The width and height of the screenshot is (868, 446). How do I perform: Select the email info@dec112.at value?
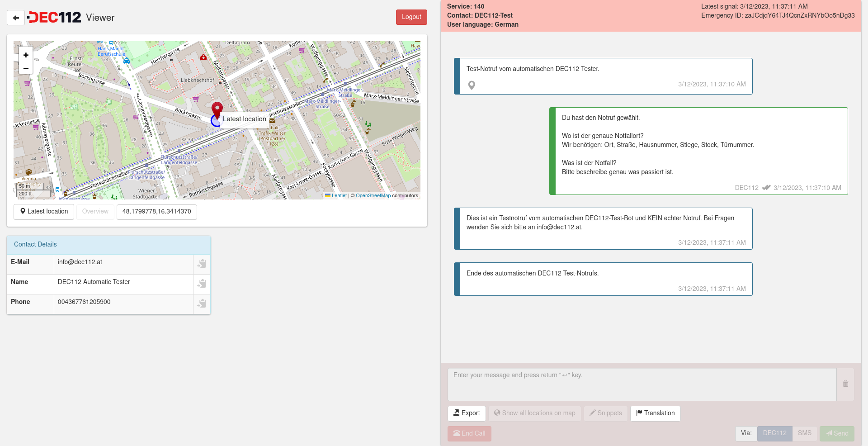point(80,262)
